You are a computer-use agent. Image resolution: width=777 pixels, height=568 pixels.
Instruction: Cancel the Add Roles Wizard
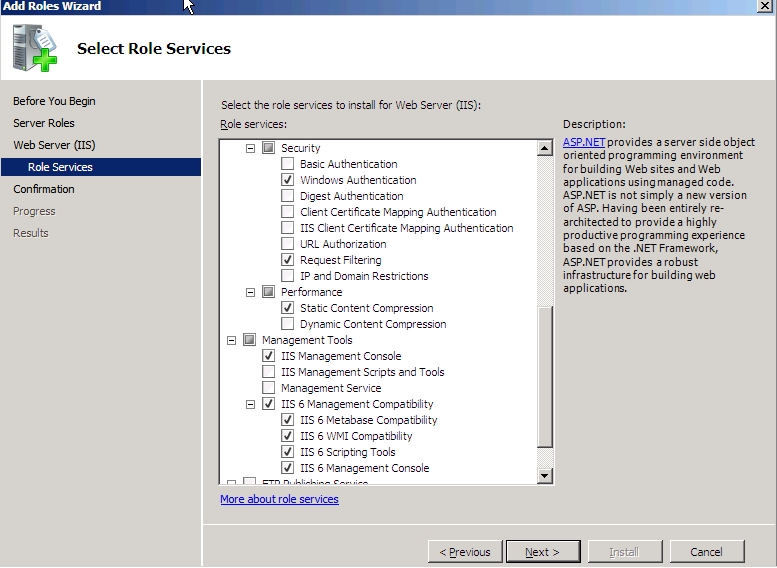tap(707, 552)
